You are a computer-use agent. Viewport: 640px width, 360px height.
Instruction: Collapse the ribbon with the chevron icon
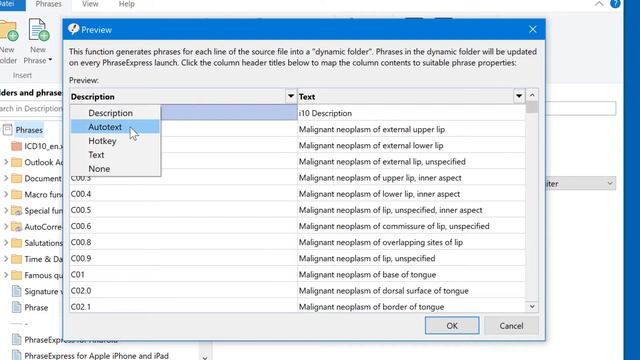(x=599, y=4)
